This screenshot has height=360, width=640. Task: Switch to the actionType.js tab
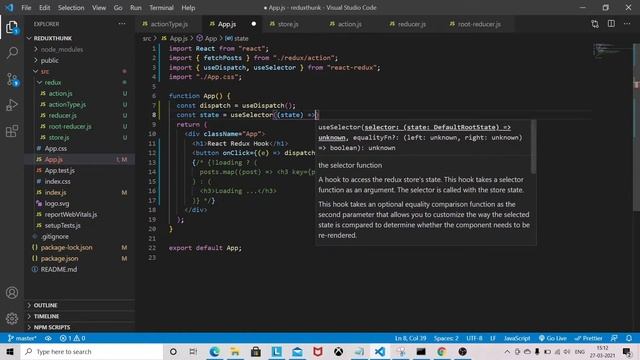click(169, 24)
